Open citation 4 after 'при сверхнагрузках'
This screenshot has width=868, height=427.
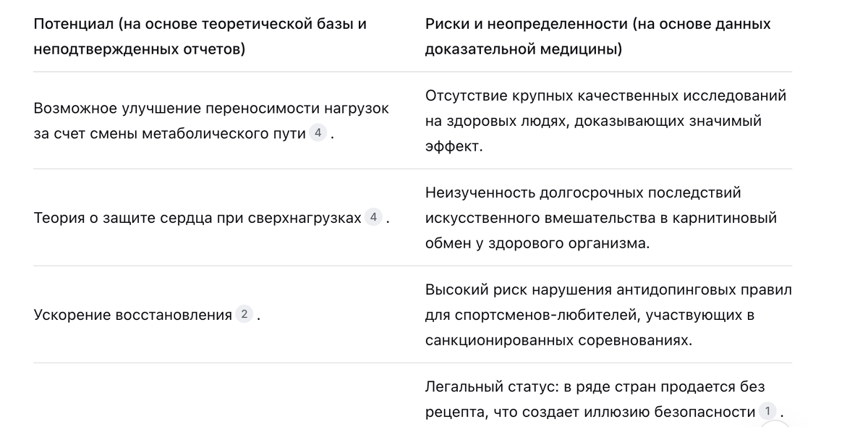tap(373, 217)
